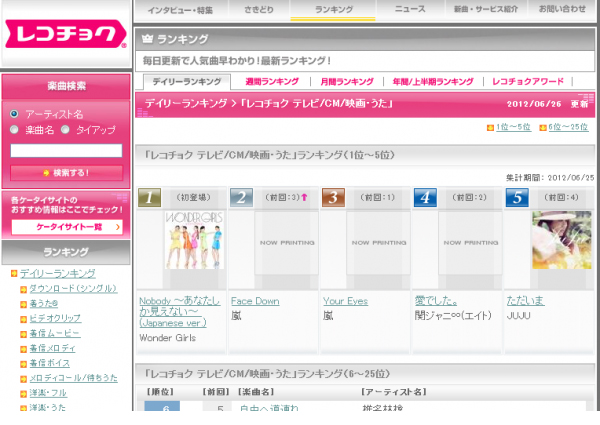Open 着うた® ranking link
The width and height of the screenshot is (600, 425).
coord(44,303)
